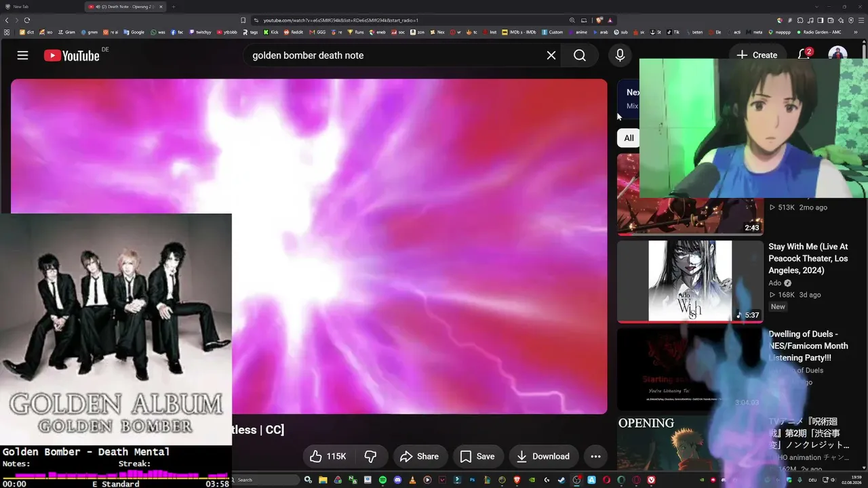Open the browser main hamburger menu
This screenshot has width=868, height=488.
(861, 20)
